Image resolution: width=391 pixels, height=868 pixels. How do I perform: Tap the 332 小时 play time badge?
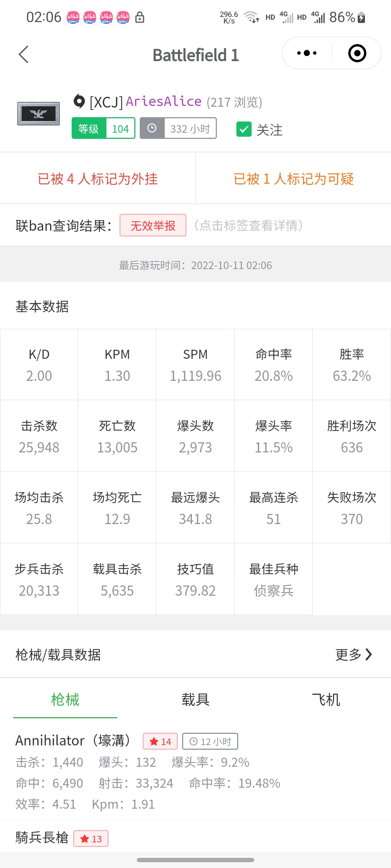tap(178, 128)
